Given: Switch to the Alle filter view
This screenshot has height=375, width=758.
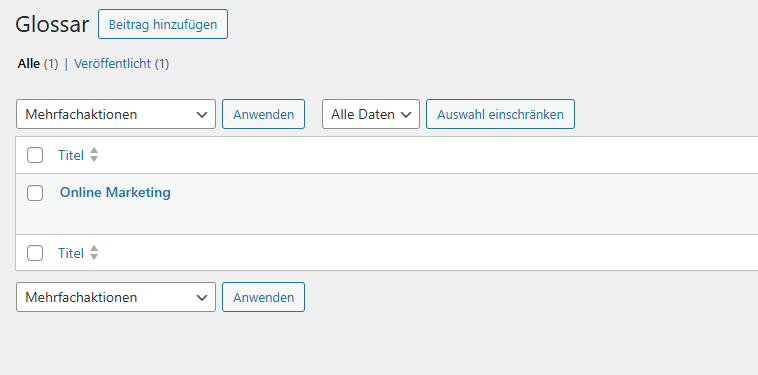Looking at the screenshot, I should [x=29, y=64].
